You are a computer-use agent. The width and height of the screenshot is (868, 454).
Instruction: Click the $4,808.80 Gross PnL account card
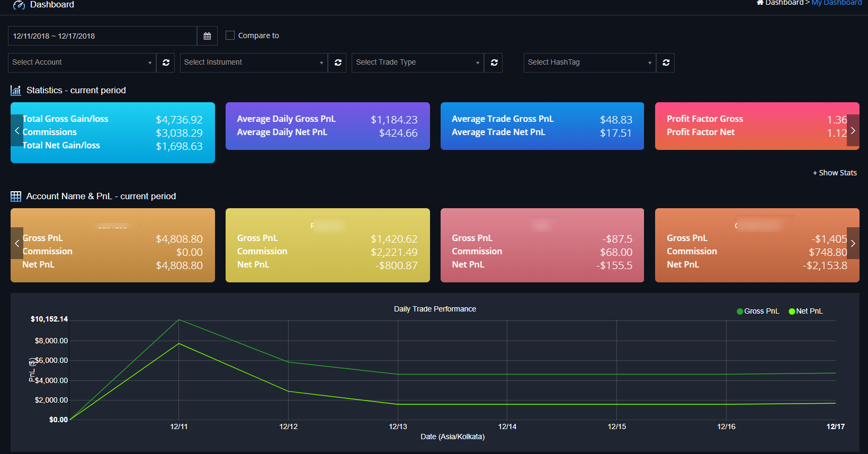[x=113, y=245]
